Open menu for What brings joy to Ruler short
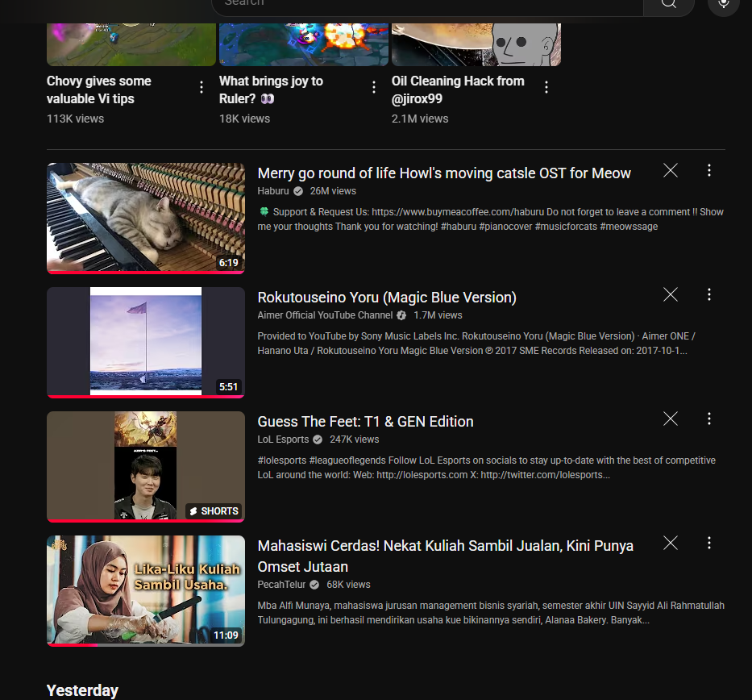This screenshot has height=700, width=752. pyautogui.click(x=374, y=87)
